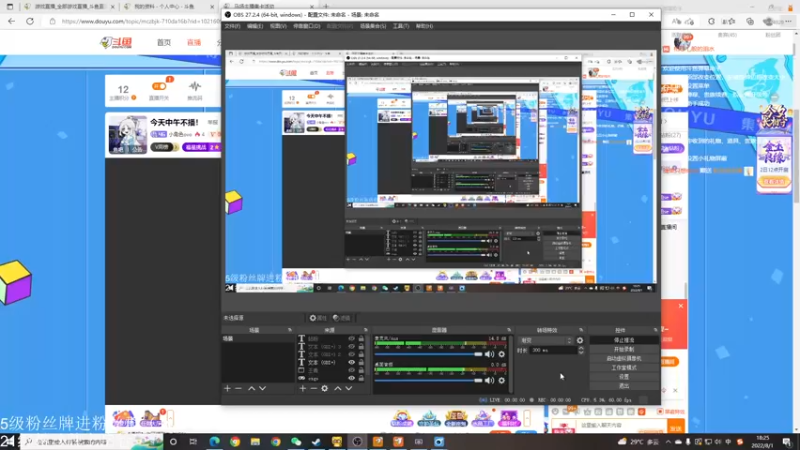The width and height of the screenshot is (800, 450).
Task: Click Start Recording in Controls panel
Action: (x=624, y=349)
